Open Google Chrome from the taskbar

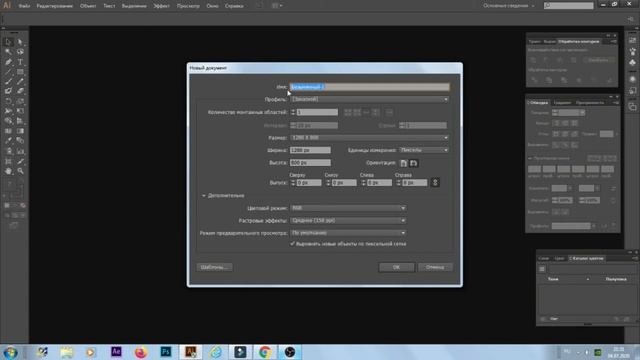[265, 352]
